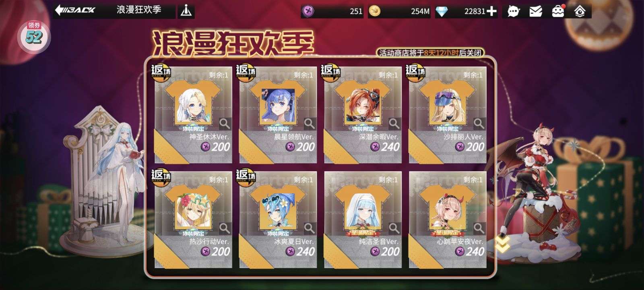Tap the purple token currency counter

tap(332, 11)
